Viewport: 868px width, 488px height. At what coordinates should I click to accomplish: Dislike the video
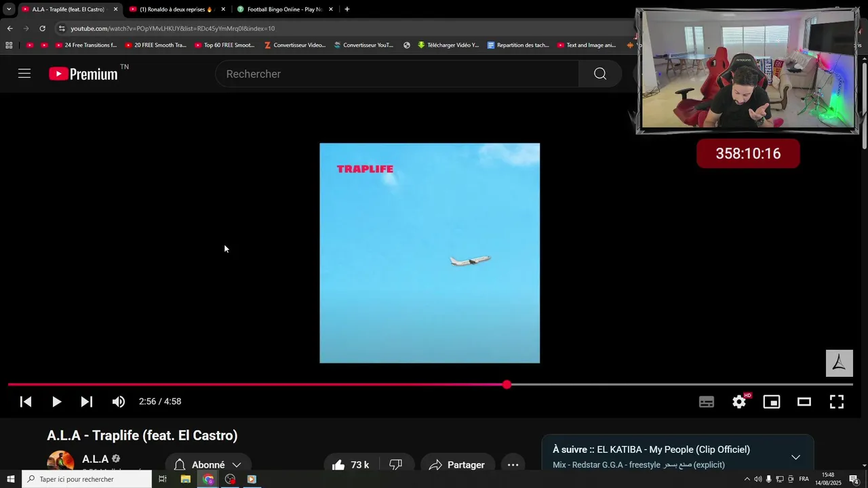[x=396, y=464]
